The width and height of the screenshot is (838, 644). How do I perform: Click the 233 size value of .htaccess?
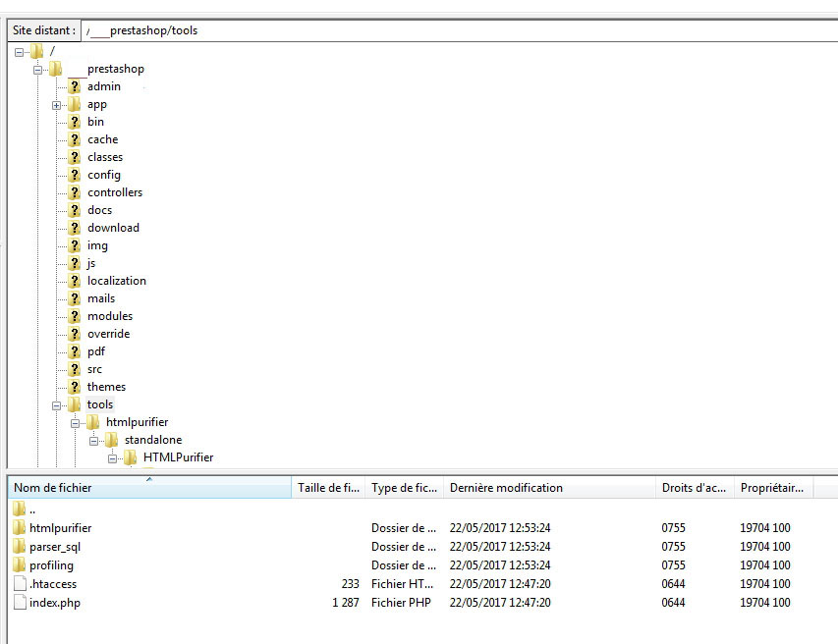coord(350,584)
